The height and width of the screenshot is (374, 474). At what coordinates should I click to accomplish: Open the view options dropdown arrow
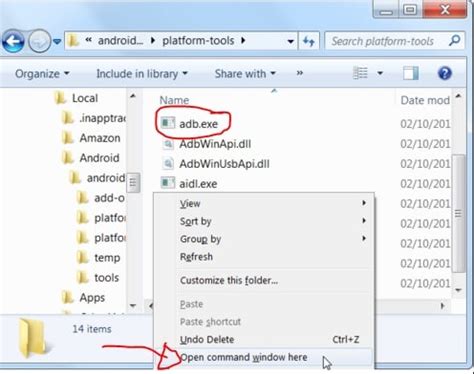tap(380, 73)
